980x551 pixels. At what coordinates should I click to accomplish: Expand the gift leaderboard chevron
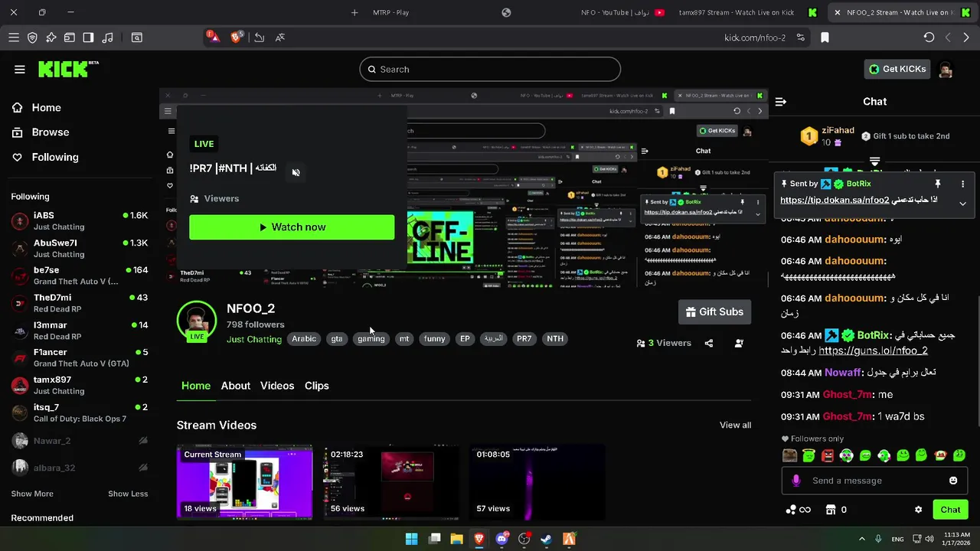(874, 161)
